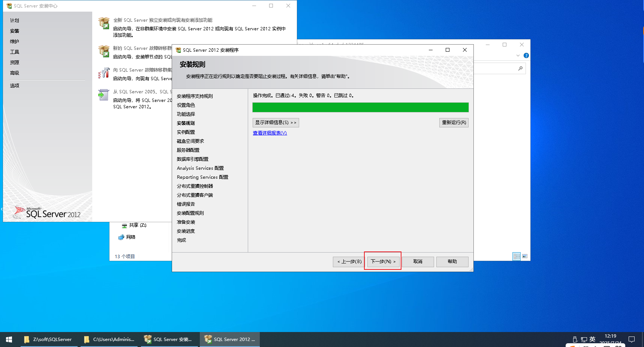The image size is (644, 347).
Task: Expand the Explorer ribbon chevron
Action: click(518, 55)
